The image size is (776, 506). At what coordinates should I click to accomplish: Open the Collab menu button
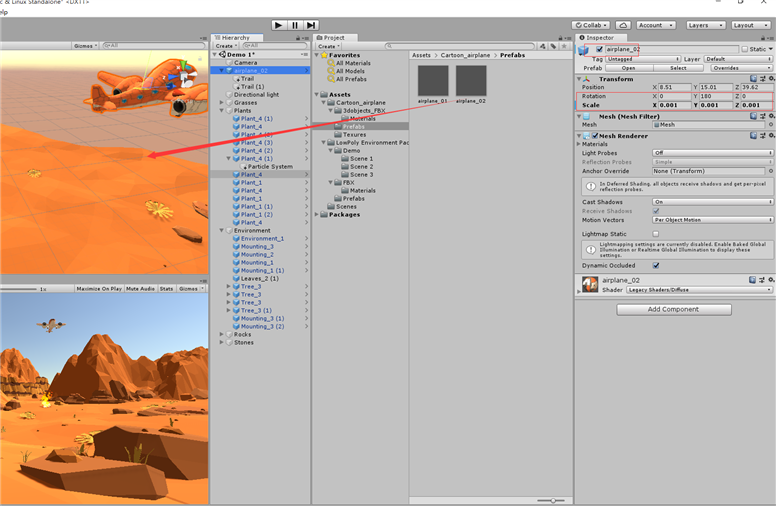pyautogui.click(x=591, y=25)
